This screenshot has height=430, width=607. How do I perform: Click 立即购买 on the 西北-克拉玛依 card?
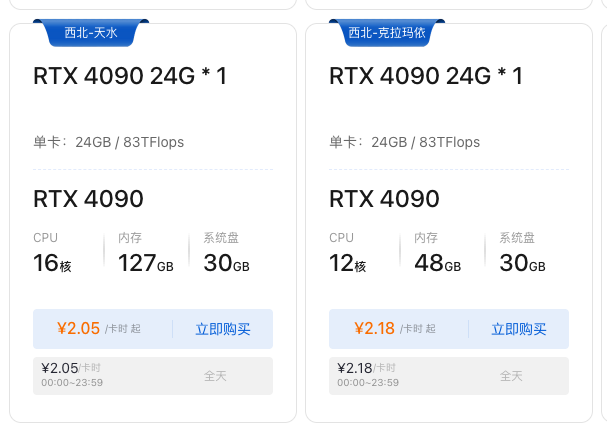coord(519,329)
